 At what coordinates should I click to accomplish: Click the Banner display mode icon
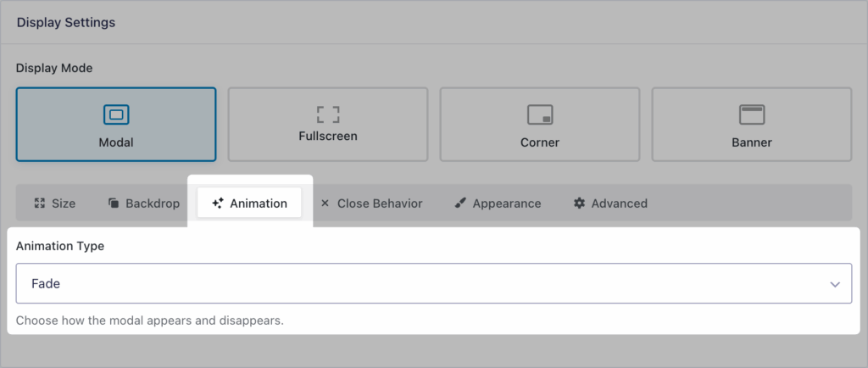tap(752, 114)
